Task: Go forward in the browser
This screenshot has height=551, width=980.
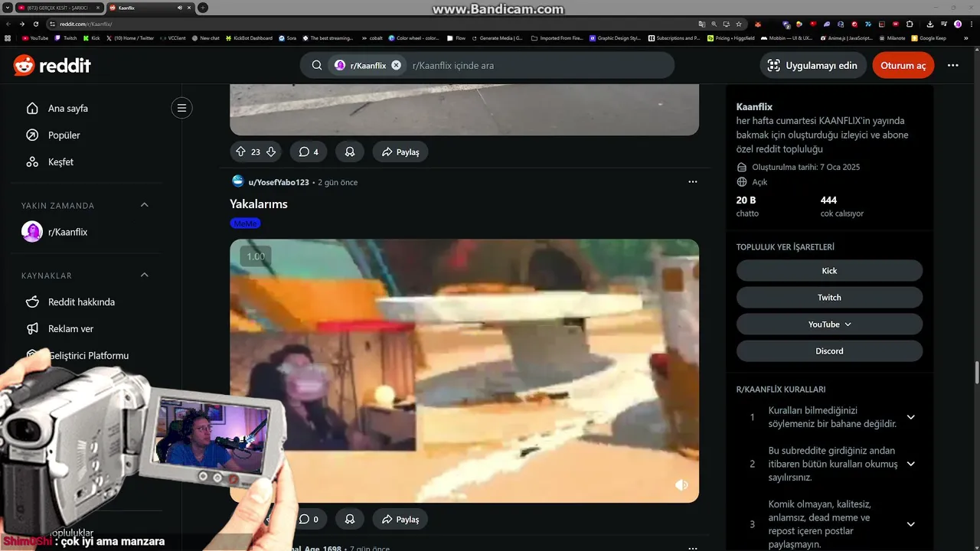Action: click(22, 24)
